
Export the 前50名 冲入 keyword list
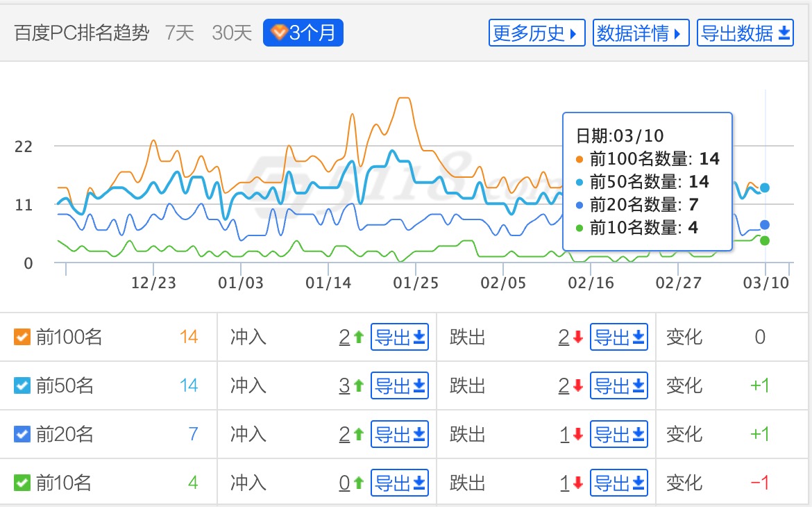(400, 385)
